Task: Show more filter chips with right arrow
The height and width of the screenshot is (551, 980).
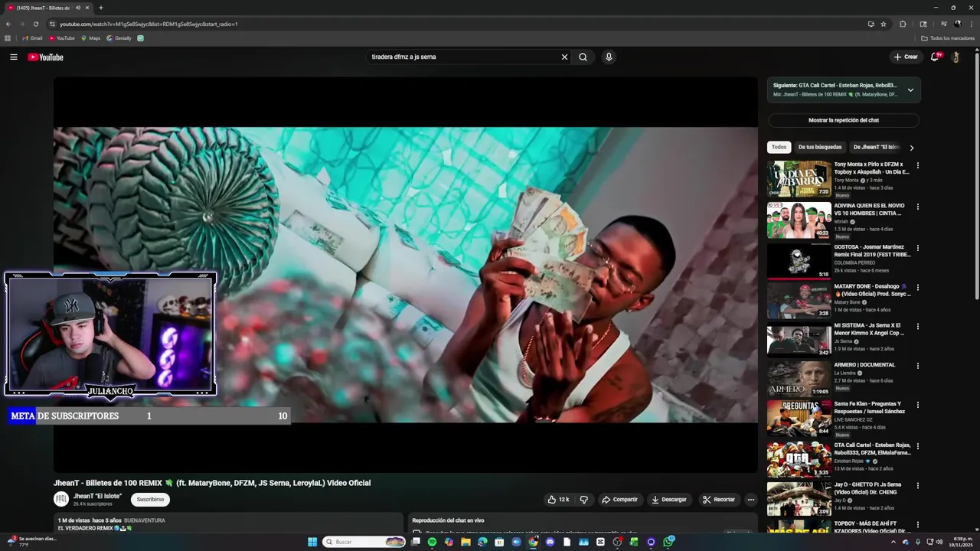Action: pos(911,148)
